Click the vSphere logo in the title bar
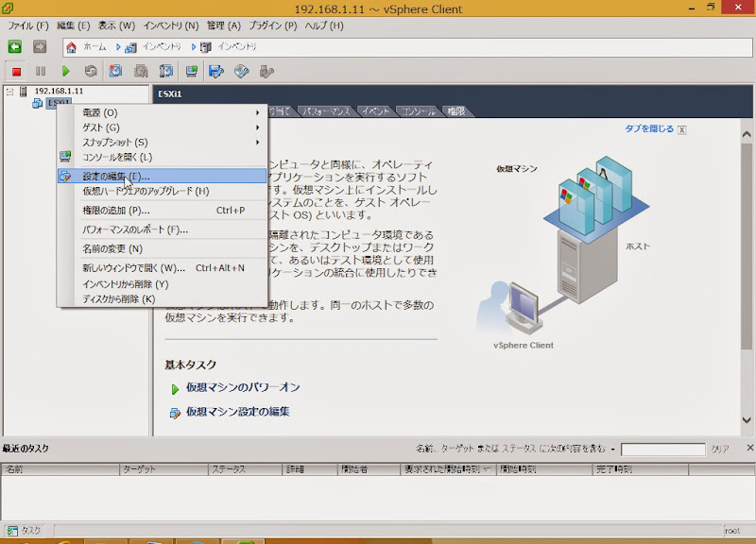The image size is (756, 544). tap(8, 8)
